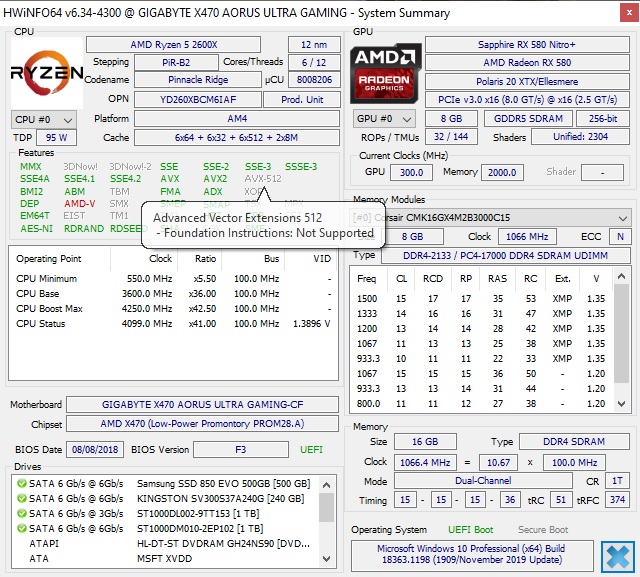This screenshot has width=640, height=577.
Task: Click the ECC N field
Action: (620, 236)
